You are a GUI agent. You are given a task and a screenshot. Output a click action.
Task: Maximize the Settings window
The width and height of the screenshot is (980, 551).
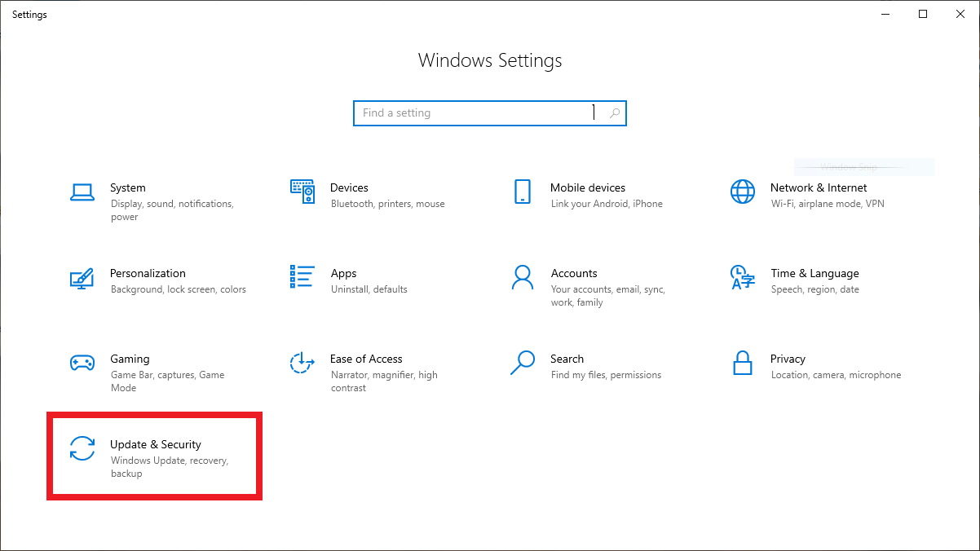click(923, 14)
